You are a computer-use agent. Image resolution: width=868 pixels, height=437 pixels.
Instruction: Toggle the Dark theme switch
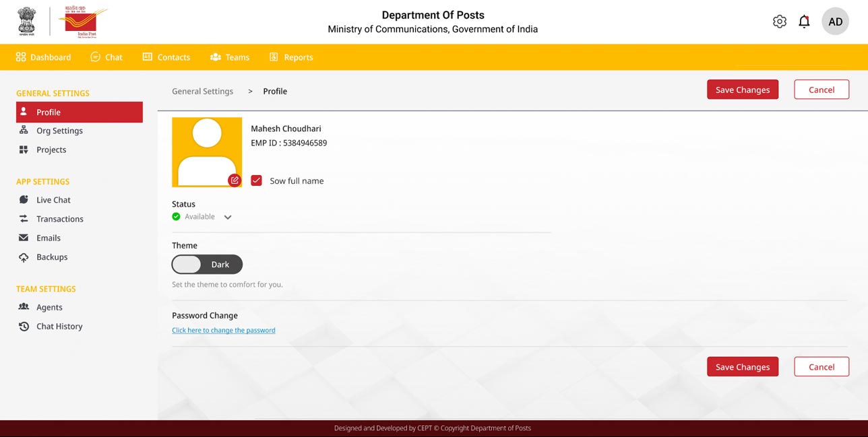pos(207,265)
